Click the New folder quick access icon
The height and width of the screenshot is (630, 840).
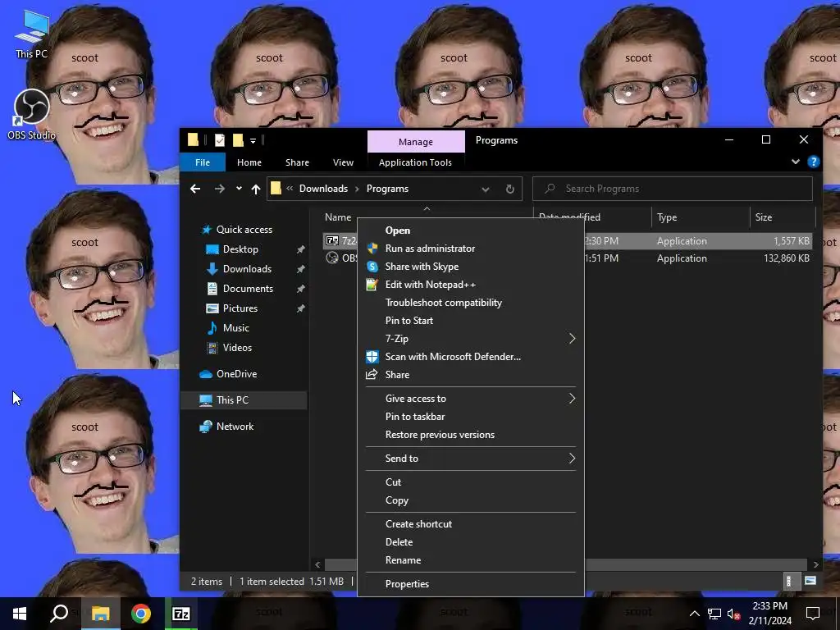238,140
